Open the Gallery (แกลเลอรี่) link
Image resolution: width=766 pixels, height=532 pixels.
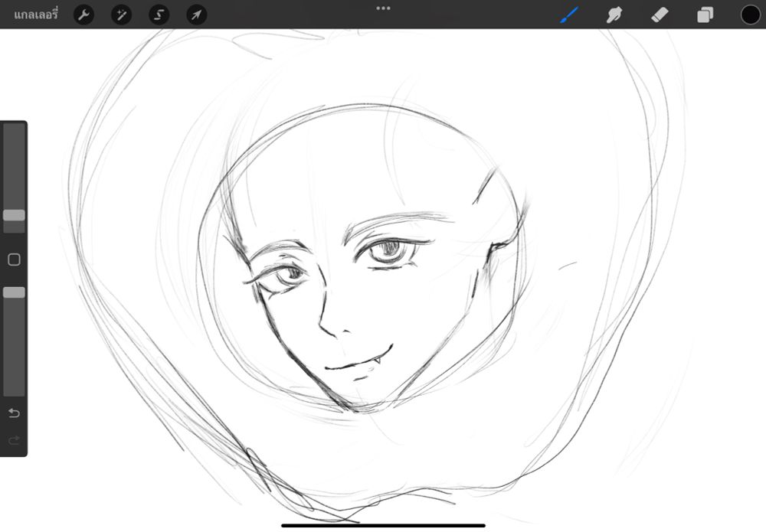[x=36, y=14]
